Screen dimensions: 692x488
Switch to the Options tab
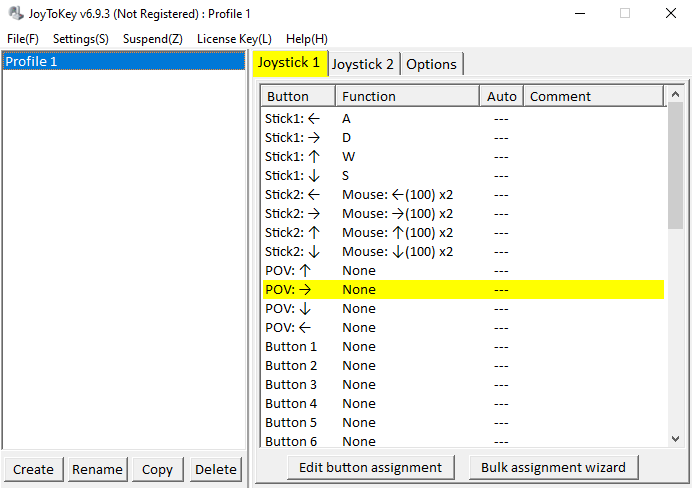click(x=432, y=64)
